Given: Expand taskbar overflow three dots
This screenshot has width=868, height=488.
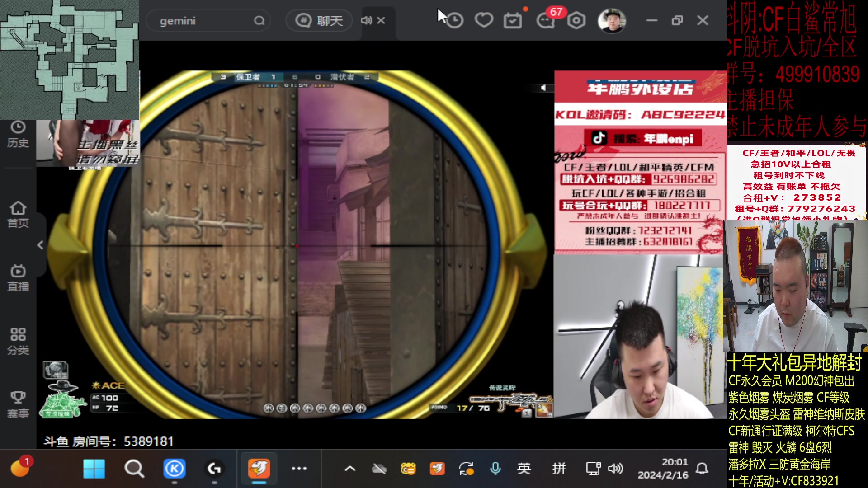Looking at the screenshot, I should [299, 469].
